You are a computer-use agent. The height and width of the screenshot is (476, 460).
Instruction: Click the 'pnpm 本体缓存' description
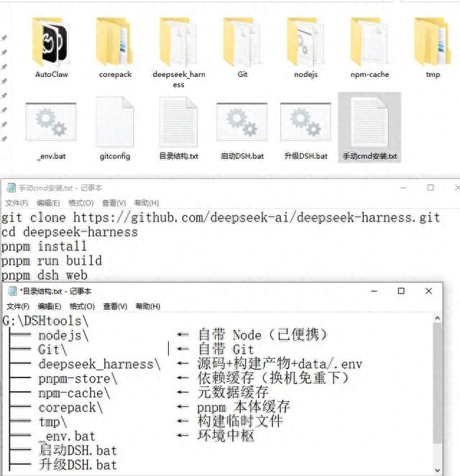pos(244,407)
